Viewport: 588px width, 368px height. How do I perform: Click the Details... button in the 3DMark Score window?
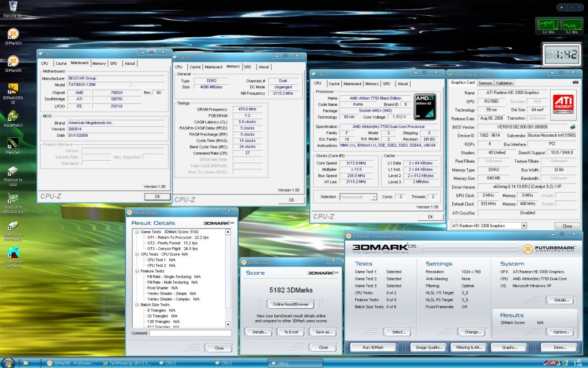tap(259, 332)
